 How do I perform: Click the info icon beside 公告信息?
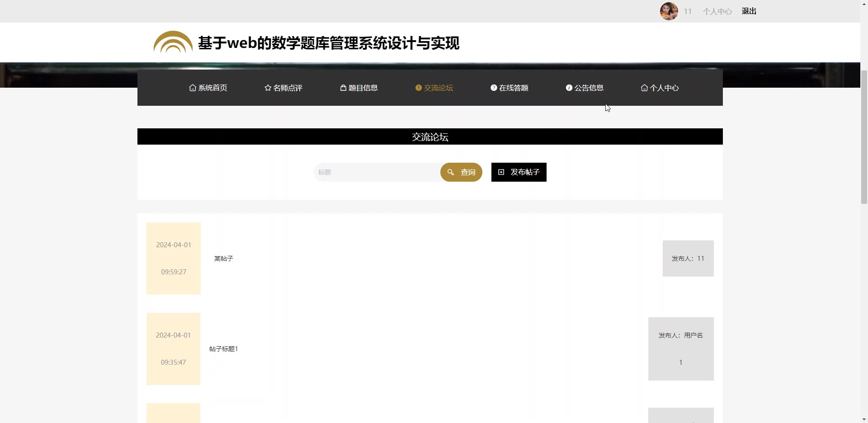click(569, 88)
